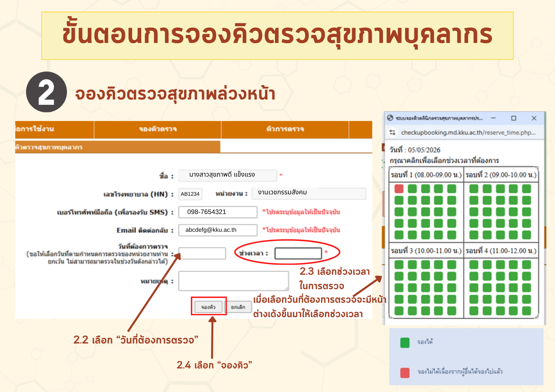555x392 pixels.
Task: Select first green slot in round 2
Action: click(474, 189)
